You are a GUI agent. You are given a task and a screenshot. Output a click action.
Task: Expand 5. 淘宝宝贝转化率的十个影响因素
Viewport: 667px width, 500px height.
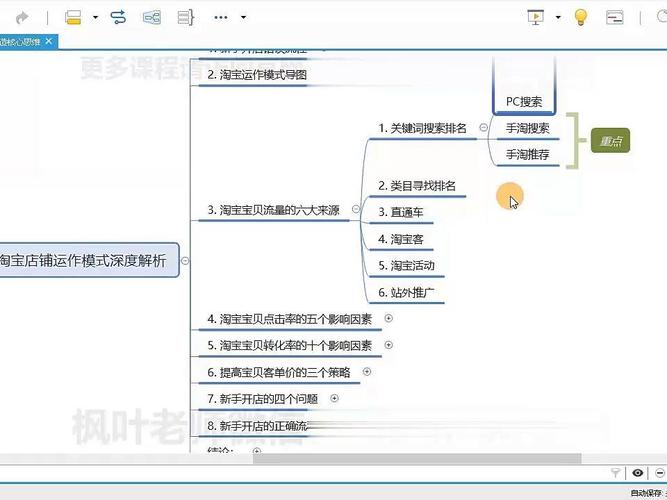[x=388, y=345]
